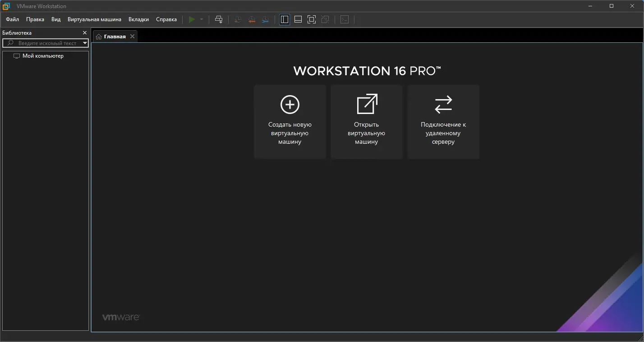This screenshot has height=342, width=644.
Task: Switch to full screen mode
Action: (311, 19)
